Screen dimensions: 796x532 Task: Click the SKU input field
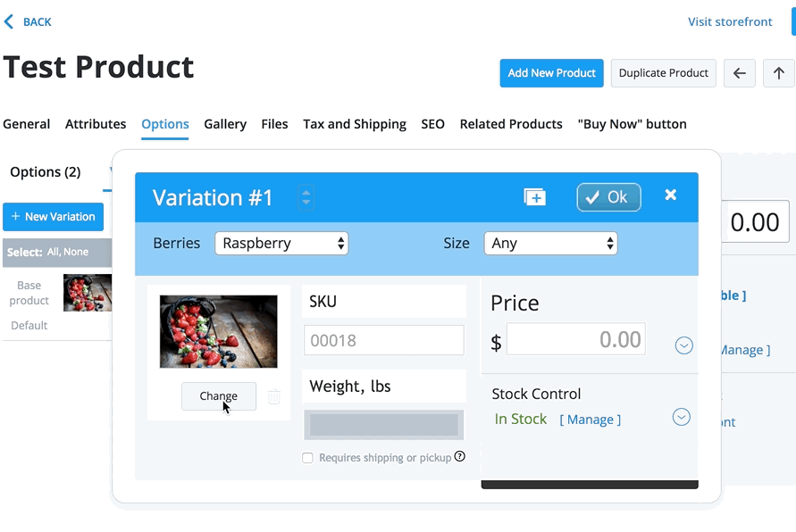(x=384, y=340)
